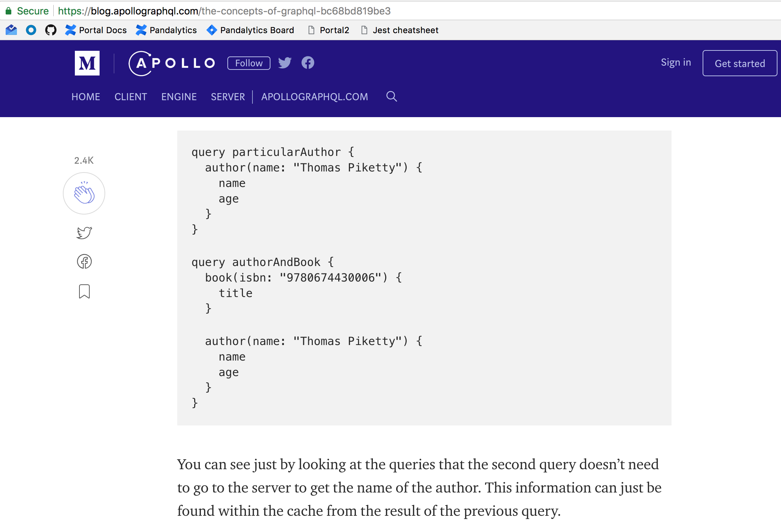Share article on Twitter from sidebar

pyautogui.click(x=84, y=233)
